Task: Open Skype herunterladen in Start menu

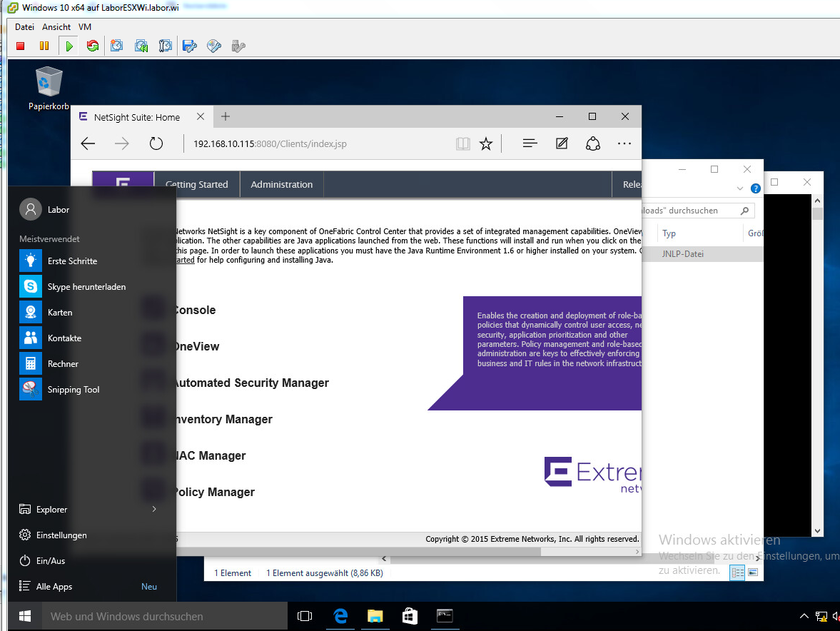Action: [92, 286]
